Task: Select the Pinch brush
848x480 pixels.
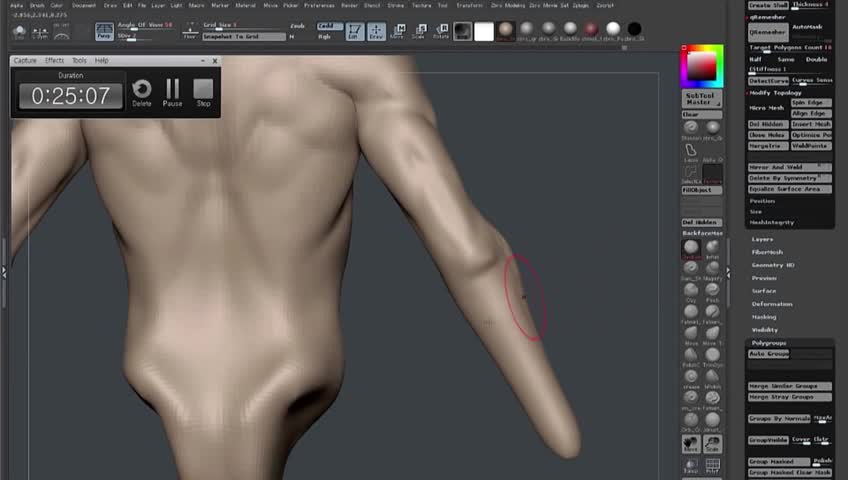Action: pos(712,292)
